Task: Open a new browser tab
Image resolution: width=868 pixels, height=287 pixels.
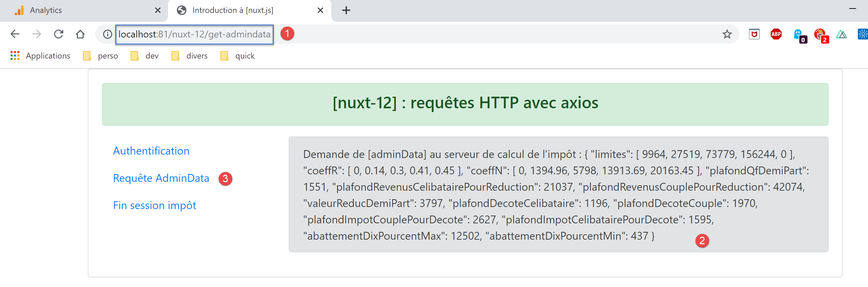Action: point(346,10)
